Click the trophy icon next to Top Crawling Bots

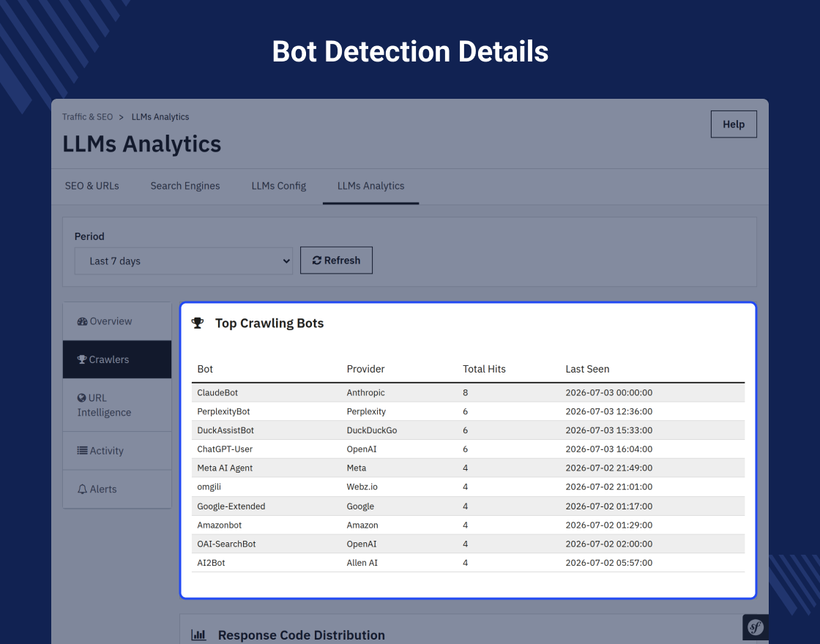point(197,323)
